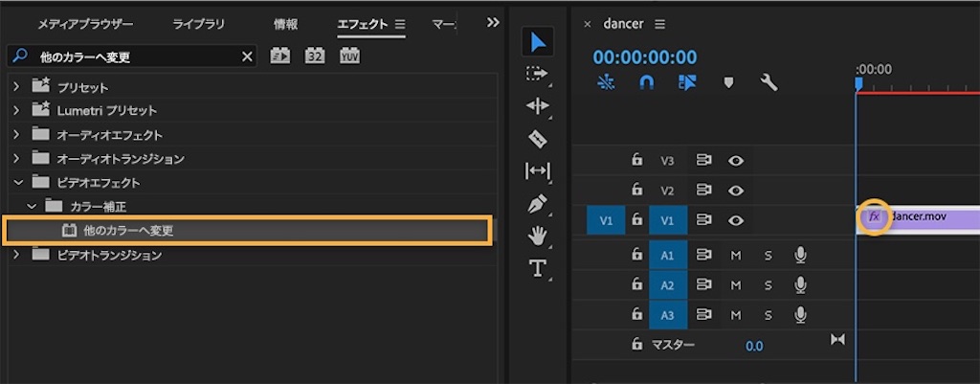This screenshot has width=980, height=384.
Task: Enable voice-over record on A1
Action: tap(800, 255)
